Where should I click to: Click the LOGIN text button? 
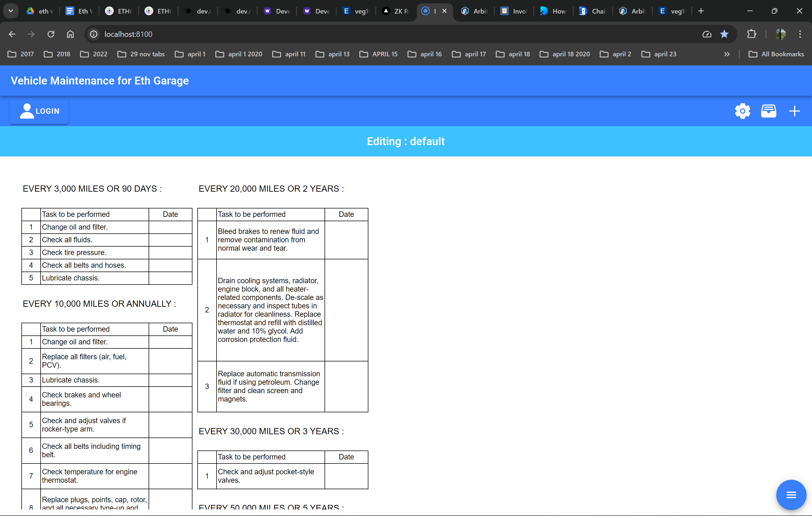[47, 110]
